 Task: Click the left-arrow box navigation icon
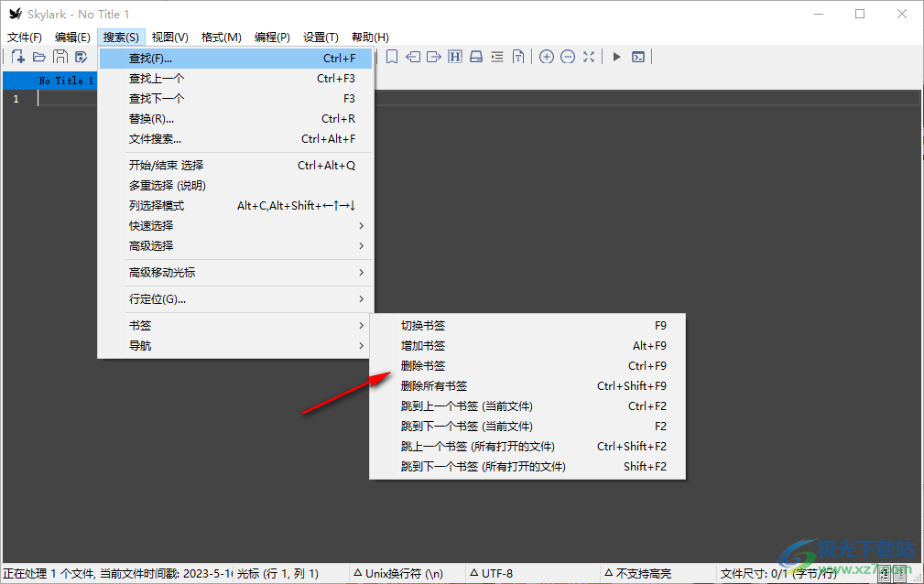tap(413, 57)
